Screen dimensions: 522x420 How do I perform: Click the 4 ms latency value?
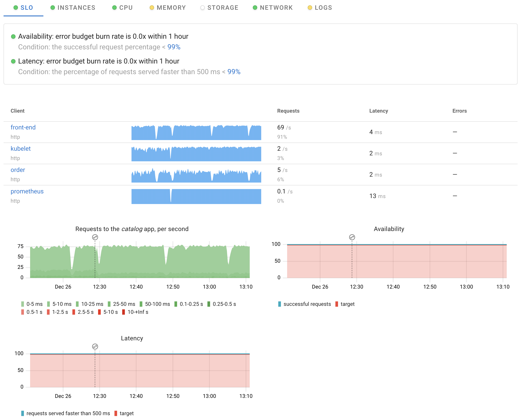click(375, 132)
